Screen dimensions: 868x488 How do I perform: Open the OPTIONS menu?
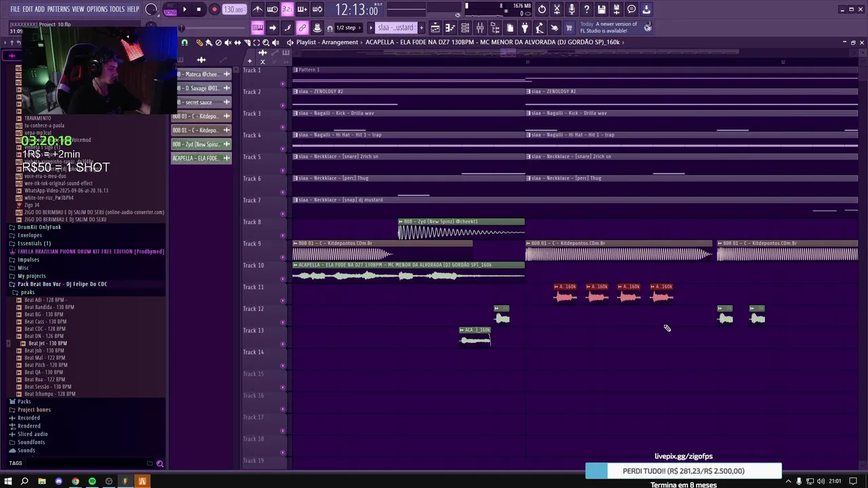[97, 9]
